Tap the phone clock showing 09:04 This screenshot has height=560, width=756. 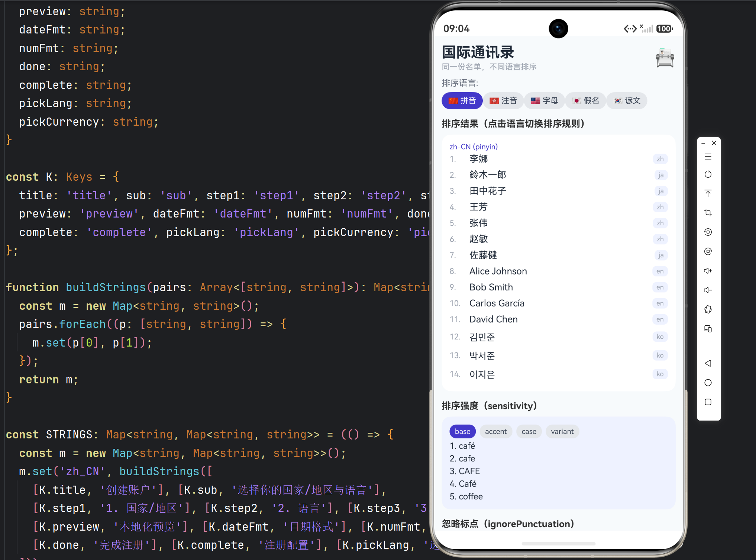(x=456, y=29)
